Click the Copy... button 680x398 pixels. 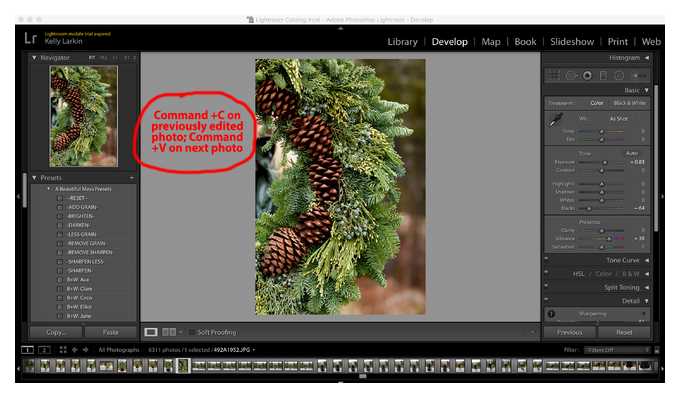click(56, 332)
